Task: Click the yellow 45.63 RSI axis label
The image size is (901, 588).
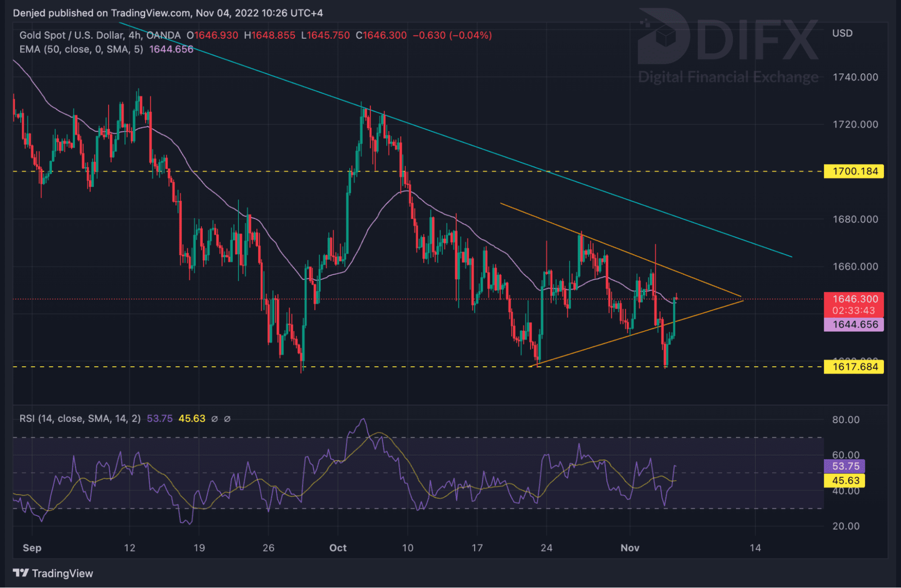Action: [845, 480]
